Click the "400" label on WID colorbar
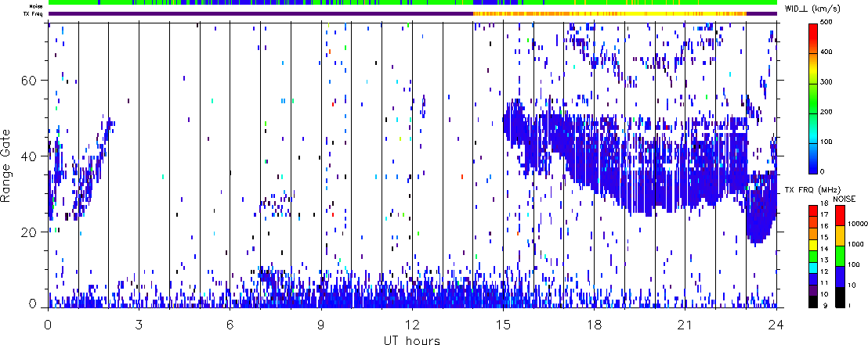The image size is (868, 345). point(826,52)
